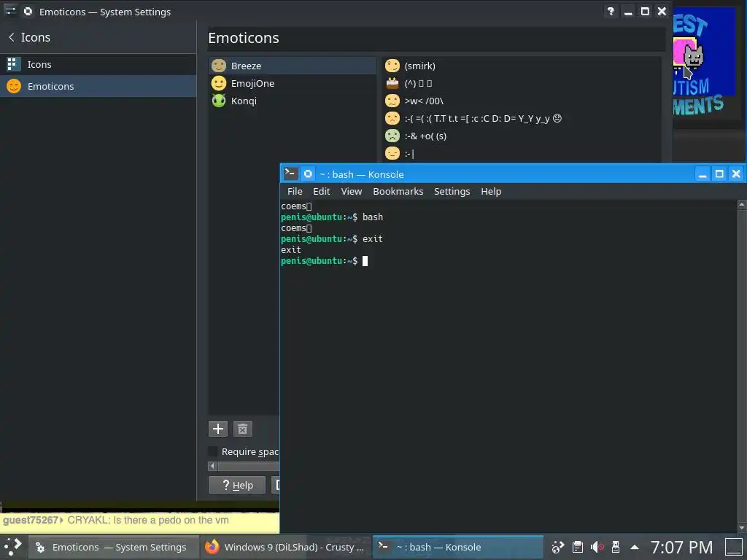Click the 7:07 PM taskbar clock

(682, 547)
